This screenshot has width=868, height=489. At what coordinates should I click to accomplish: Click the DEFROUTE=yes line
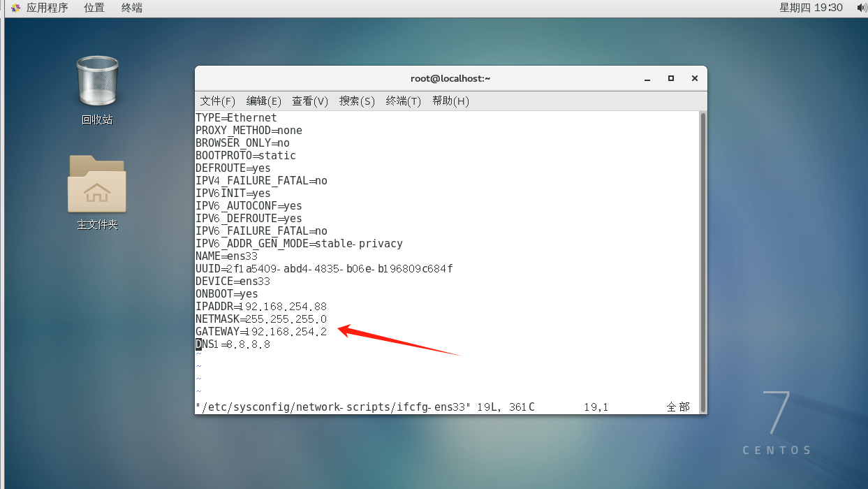[233, 168]
